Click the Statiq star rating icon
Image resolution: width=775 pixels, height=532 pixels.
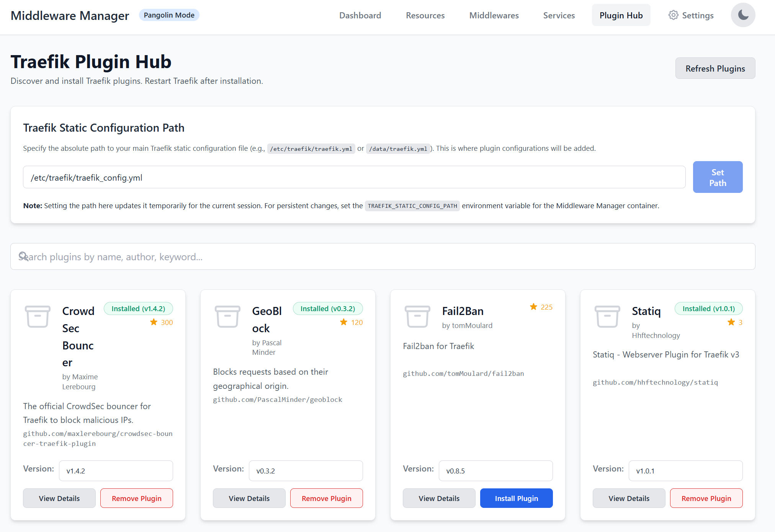click(x=731, y=322)
